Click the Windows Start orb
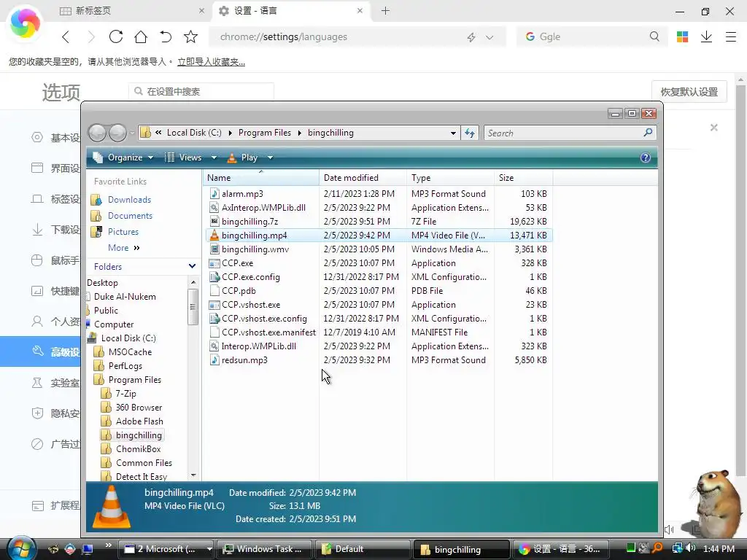The width and height of the screenshot is (747, 560). [x=20, y=548]
